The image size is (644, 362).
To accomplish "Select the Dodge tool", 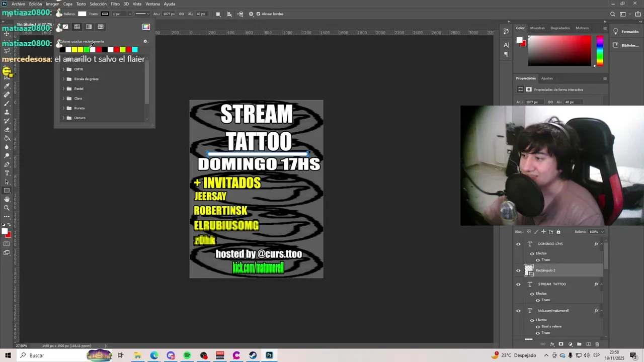I will pos(7,156).
